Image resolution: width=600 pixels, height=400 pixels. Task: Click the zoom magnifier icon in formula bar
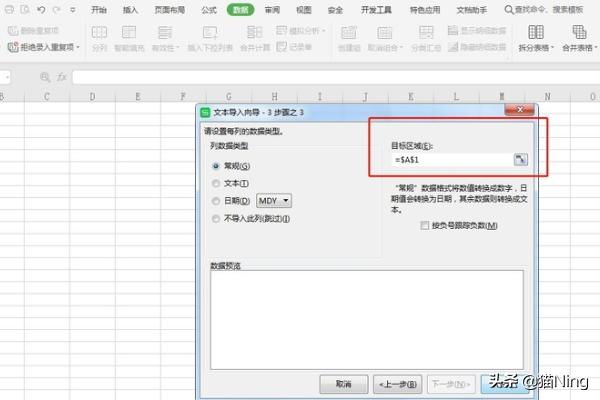pos(45,77)
